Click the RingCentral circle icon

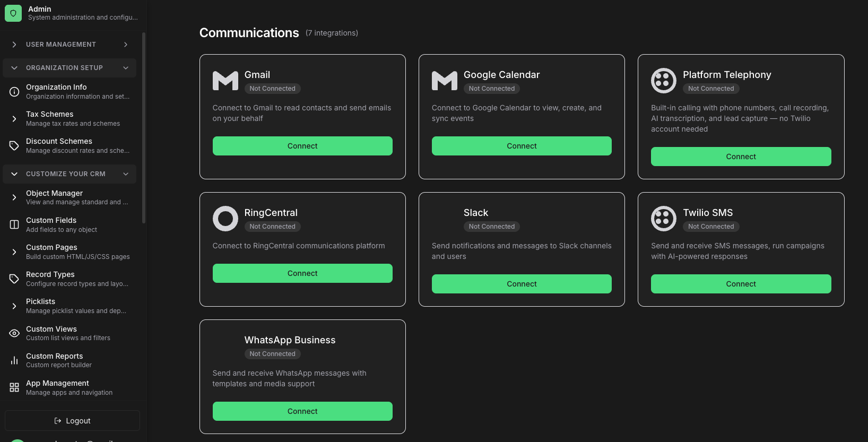click(225, 219)
